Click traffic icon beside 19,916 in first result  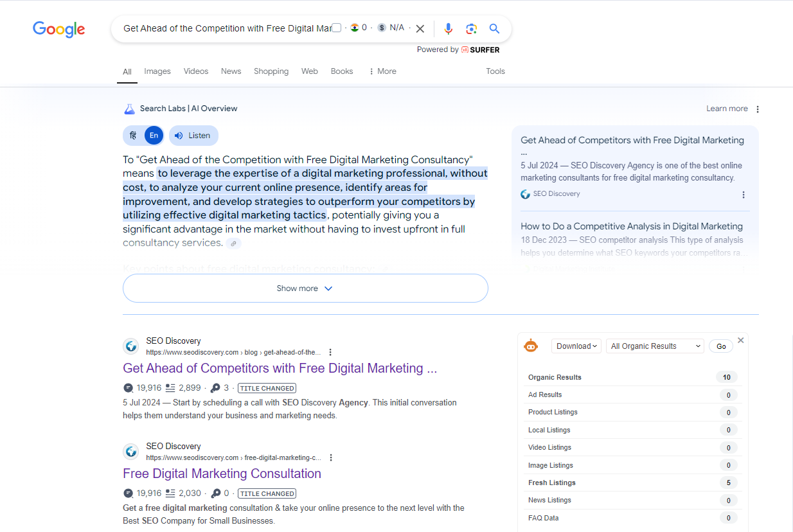click(129, 388)
